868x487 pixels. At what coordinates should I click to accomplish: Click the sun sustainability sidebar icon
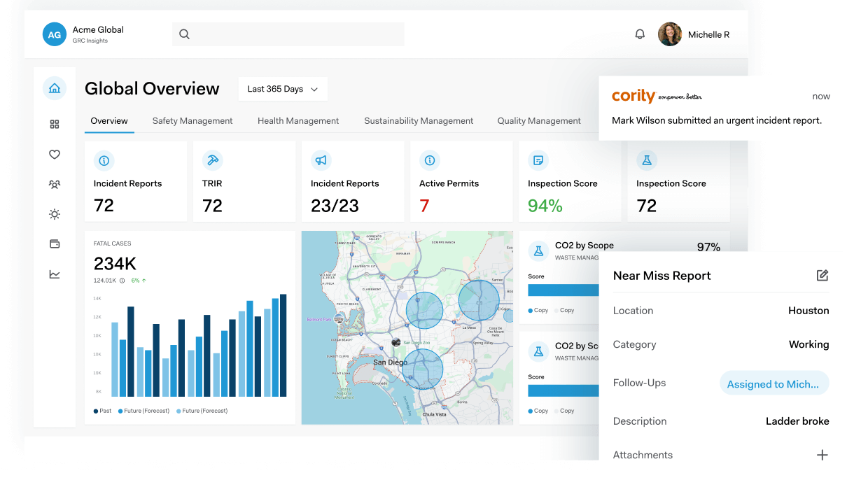[x=55, y=214]
